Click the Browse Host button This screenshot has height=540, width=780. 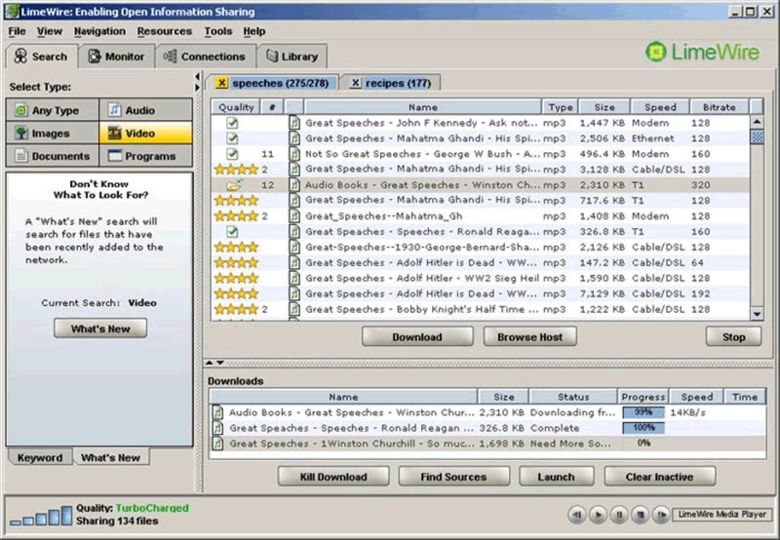(530, 337)
